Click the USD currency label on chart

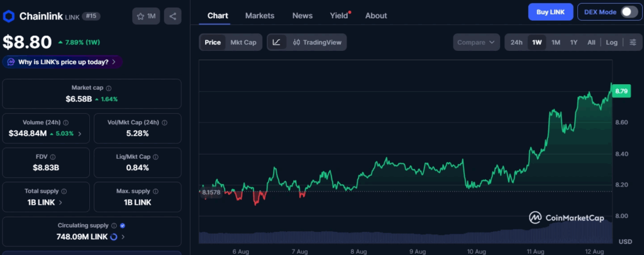tap(625, 241)
